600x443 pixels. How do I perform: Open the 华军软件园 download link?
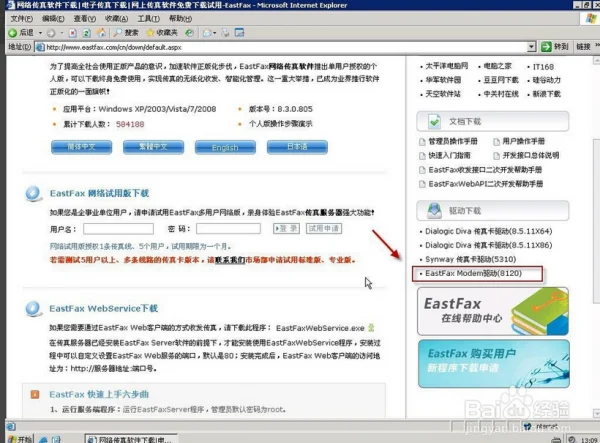pos(443,80)
